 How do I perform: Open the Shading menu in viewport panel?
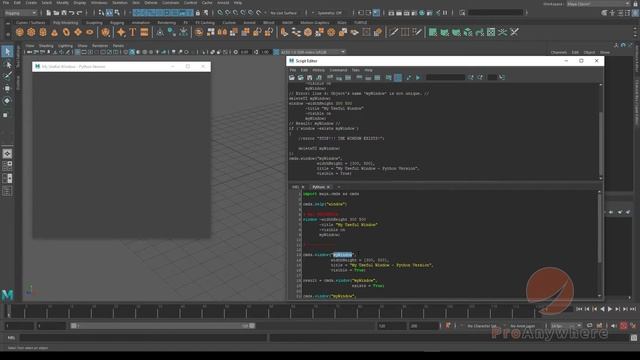[x=46, y=46]
